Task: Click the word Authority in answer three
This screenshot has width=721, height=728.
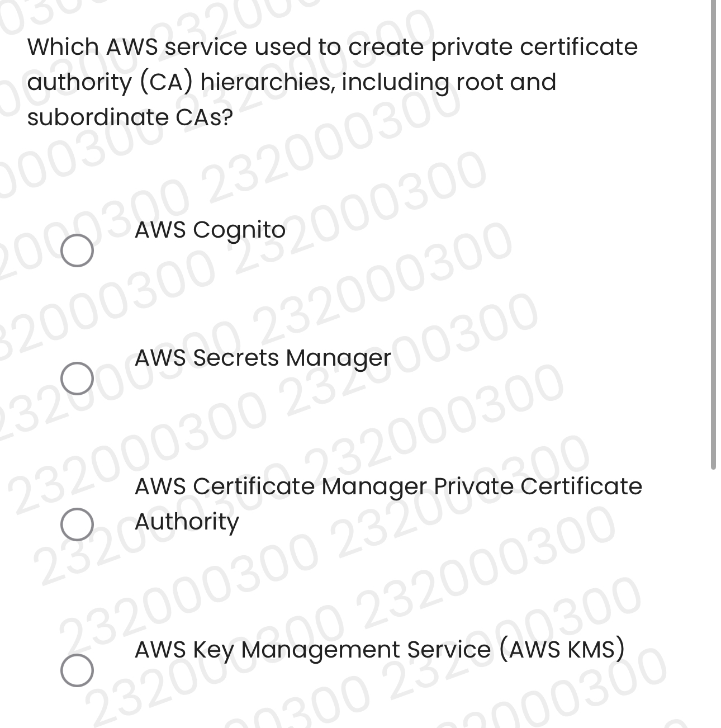Action: click(x=186, y=522)
